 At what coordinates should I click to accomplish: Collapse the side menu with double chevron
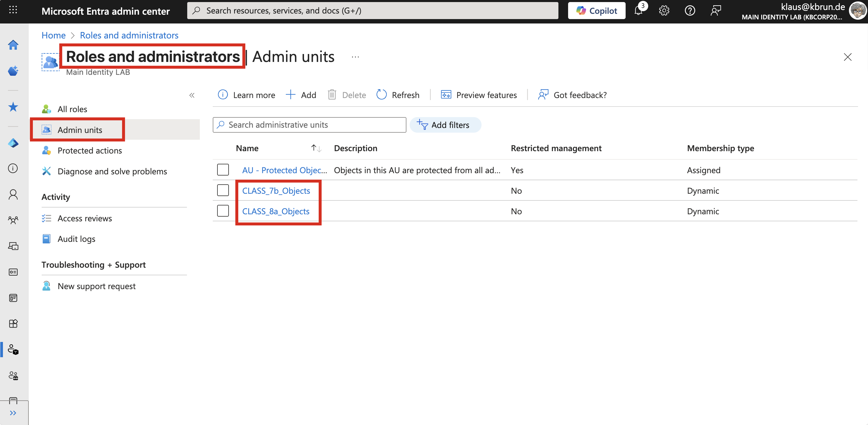coord(192,95)
